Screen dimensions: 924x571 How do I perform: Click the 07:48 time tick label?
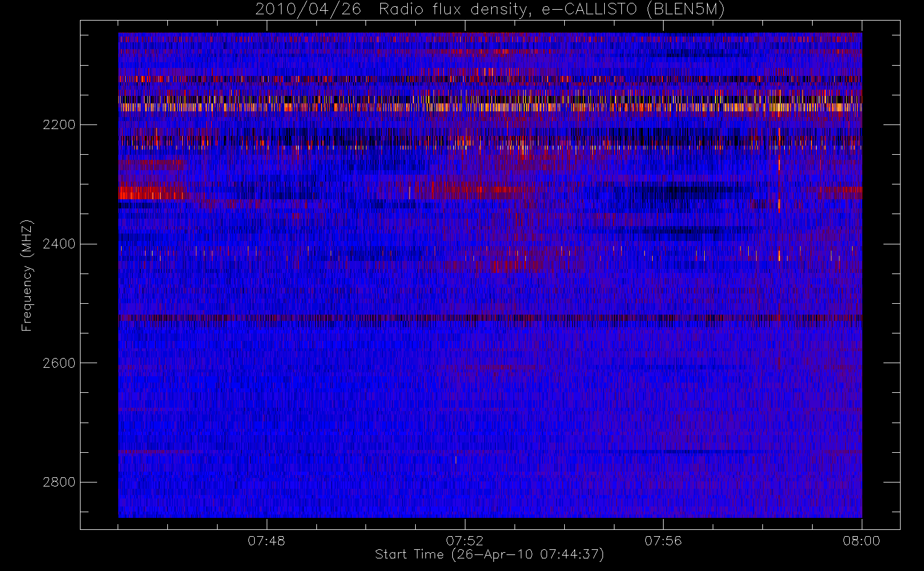pos(266,541)
